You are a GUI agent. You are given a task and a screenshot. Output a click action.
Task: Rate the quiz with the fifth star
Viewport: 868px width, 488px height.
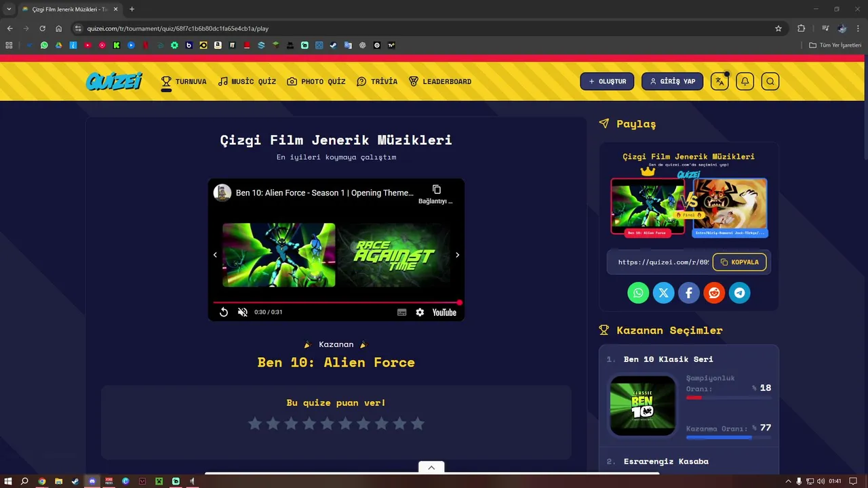pyautogui.click(x=328, y=424)
